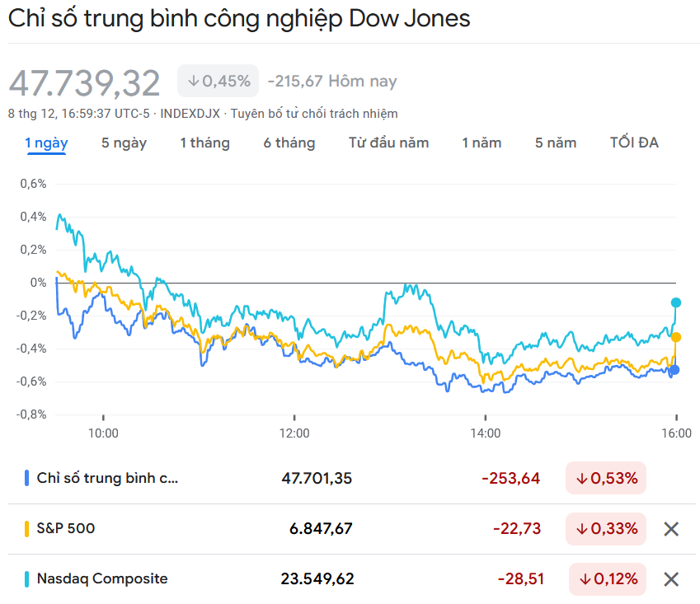Click the S&P 500 yellow endpoint dot
This screenshot has height=604, width=700.
[x=676, y=337]
